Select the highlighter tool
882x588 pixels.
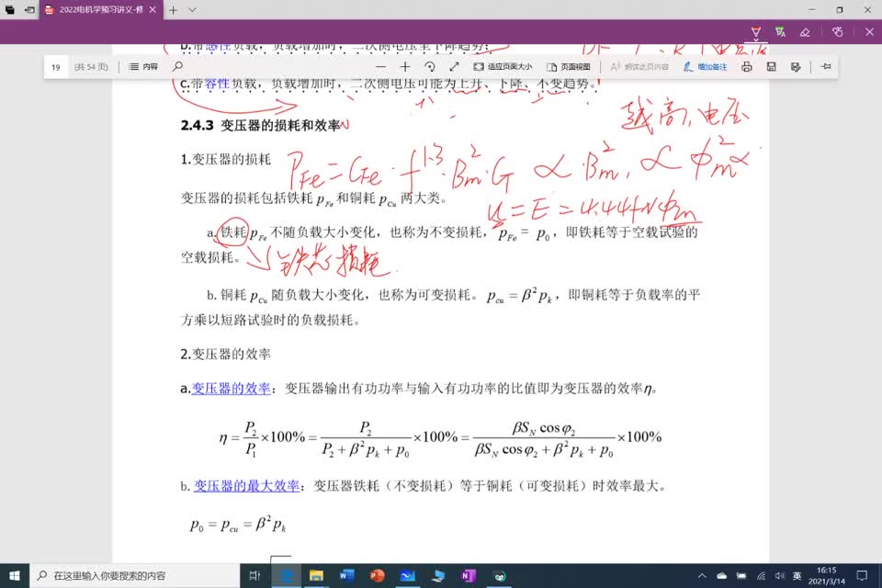tap(780, 31)
